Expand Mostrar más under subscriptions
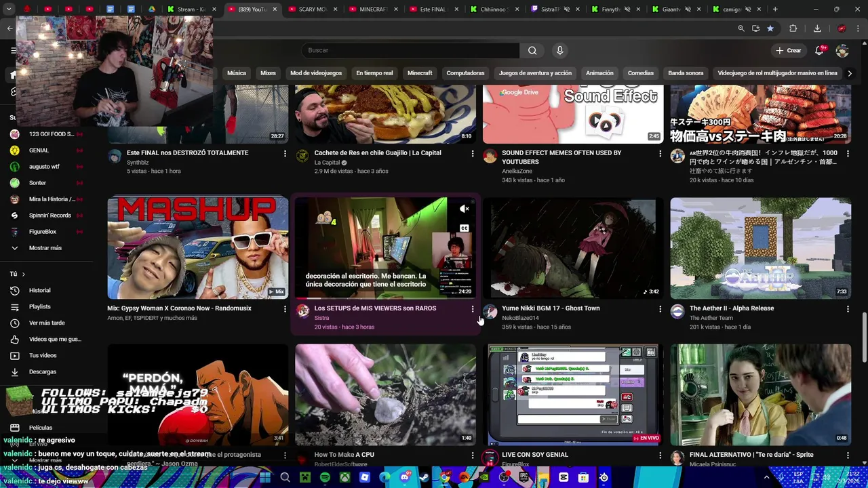This screenshot has height=488, width=868. 46,248
